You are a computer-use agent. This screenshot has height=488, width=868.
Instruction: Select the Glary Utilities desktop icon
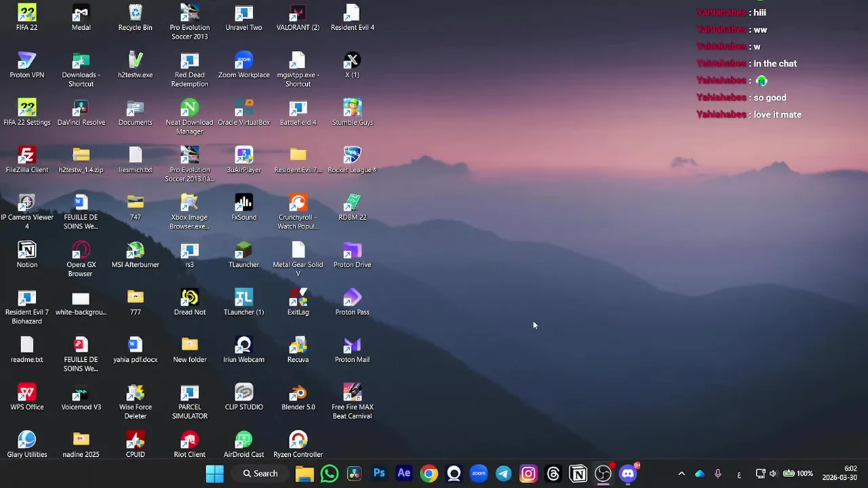click(27, 445)
